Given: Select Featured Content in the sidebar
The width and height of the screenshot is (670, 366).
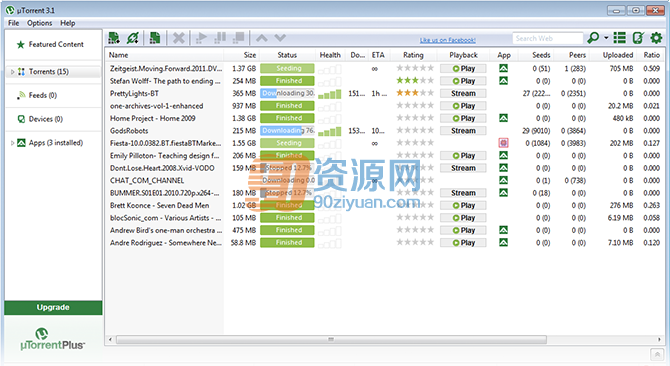Looking at the screenshot, I should coord(54,44).
